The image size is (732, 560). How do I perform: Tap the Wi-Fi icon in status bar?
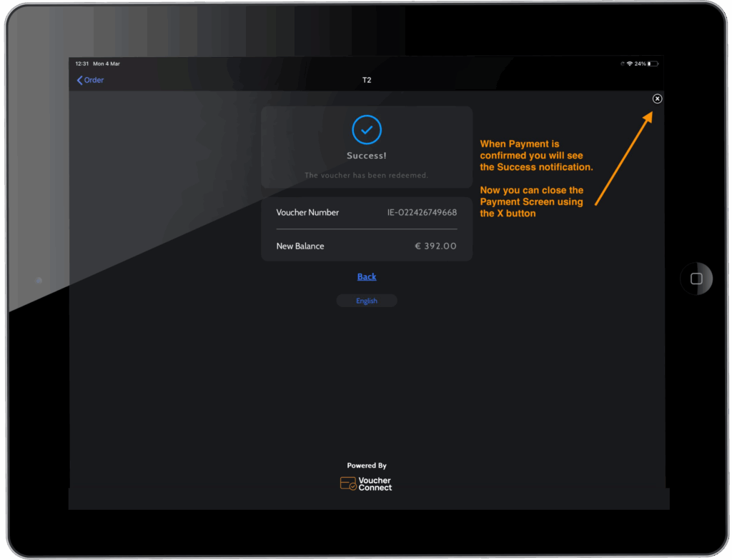click(x=629, y=64)
